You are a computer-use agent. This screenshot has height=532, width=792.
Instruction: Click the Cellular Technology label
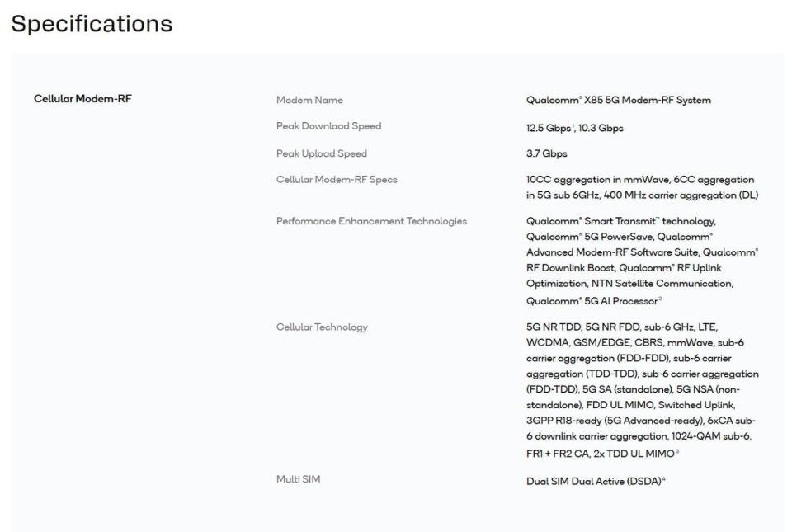pos(322,327)
